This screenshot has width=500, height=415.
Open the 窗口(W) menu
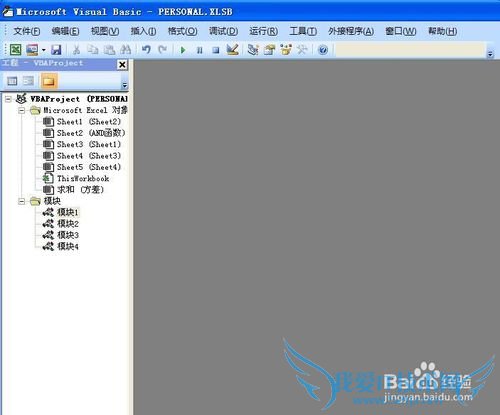(x=401, y=31)
